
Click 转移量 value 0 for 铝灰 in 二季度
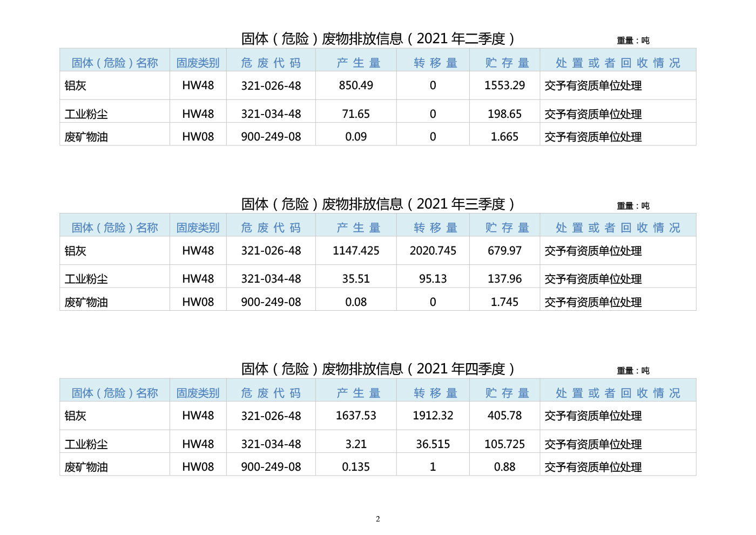(433, 85)
